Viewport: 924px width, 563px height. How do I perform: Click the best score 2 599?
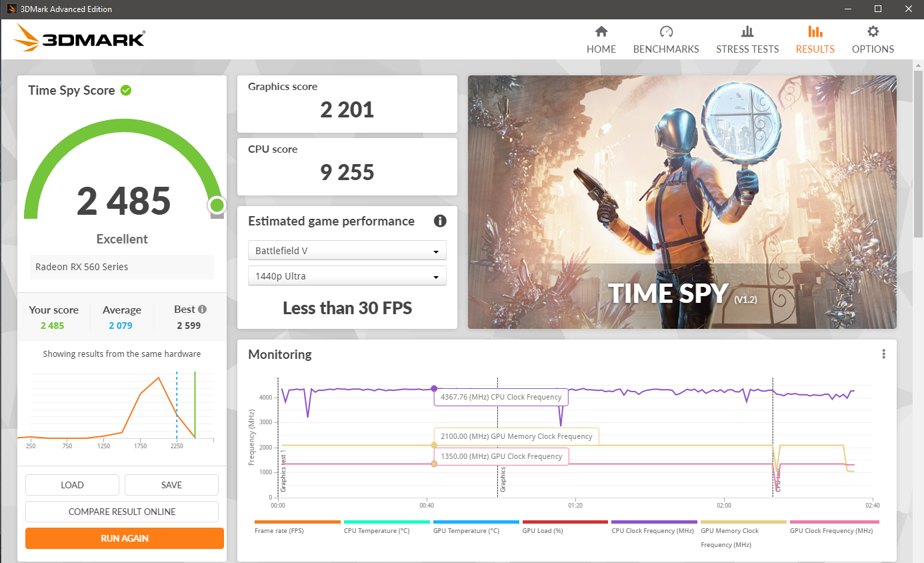pos(189,326)
